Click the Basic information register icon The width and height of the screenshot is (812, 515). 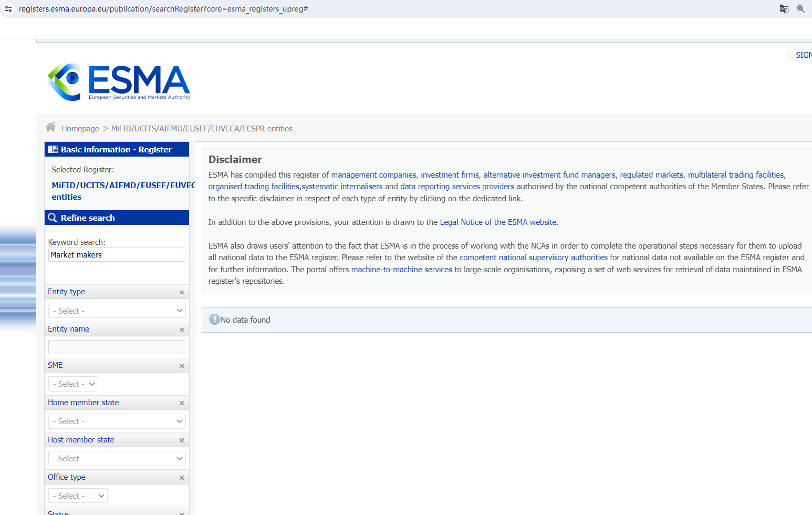click(x=53, y=149)
